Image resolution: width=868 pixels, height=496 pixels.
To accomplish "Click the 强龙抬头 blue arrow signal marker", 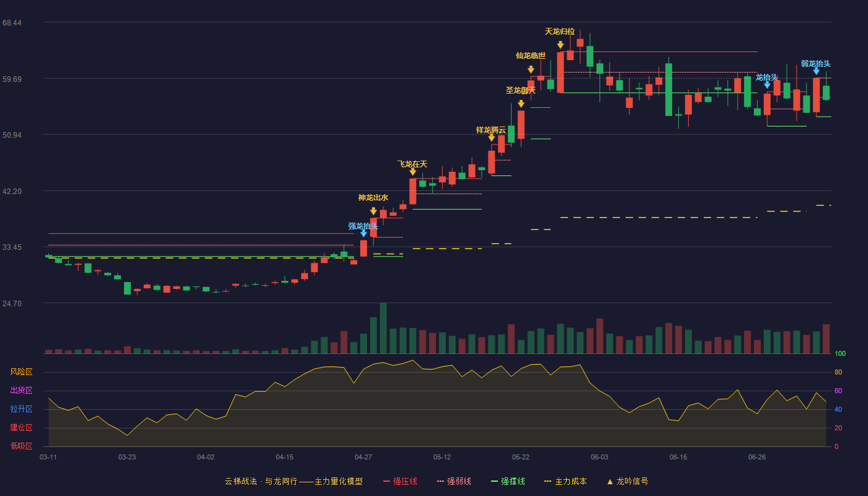I will tap(363, 233).
